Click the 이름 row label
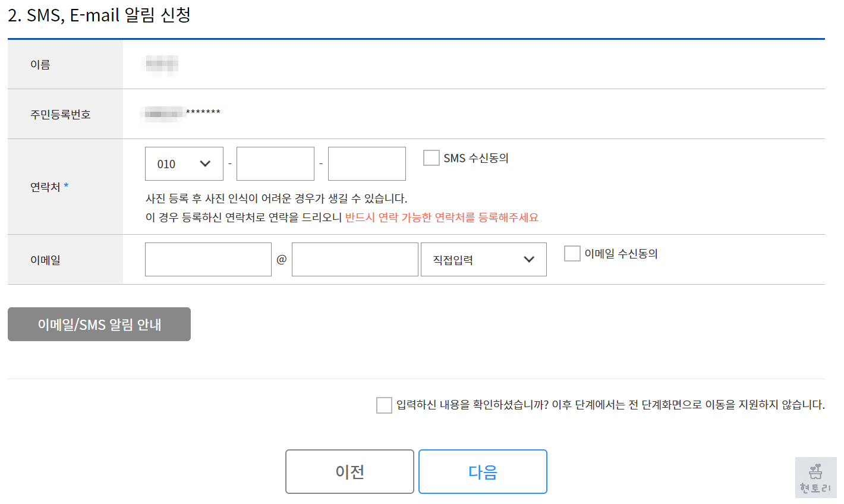The height and width of the screenshot is (504, 844). pyautogui.click(x=40, y=65)
